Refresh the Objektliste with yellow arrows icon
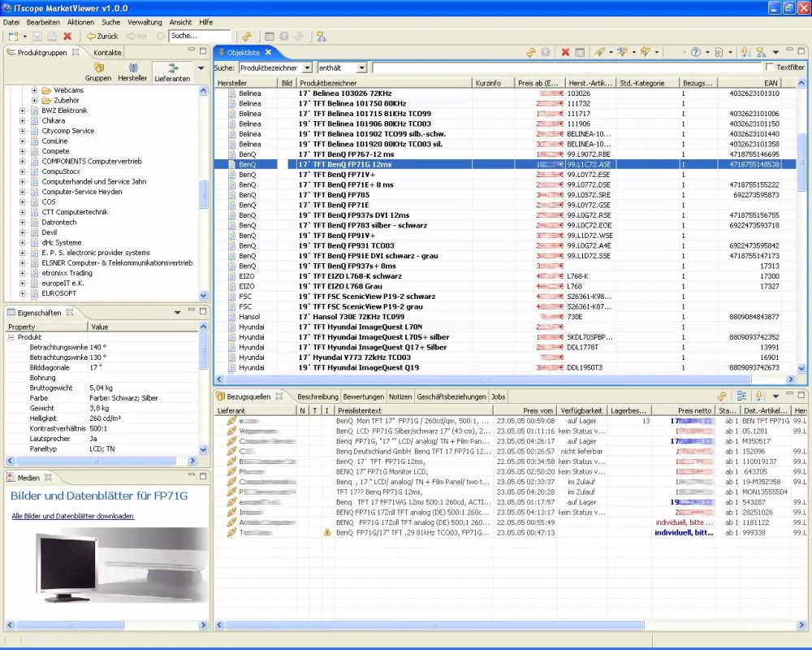This screenshot has height=650, width=812. 531,52
